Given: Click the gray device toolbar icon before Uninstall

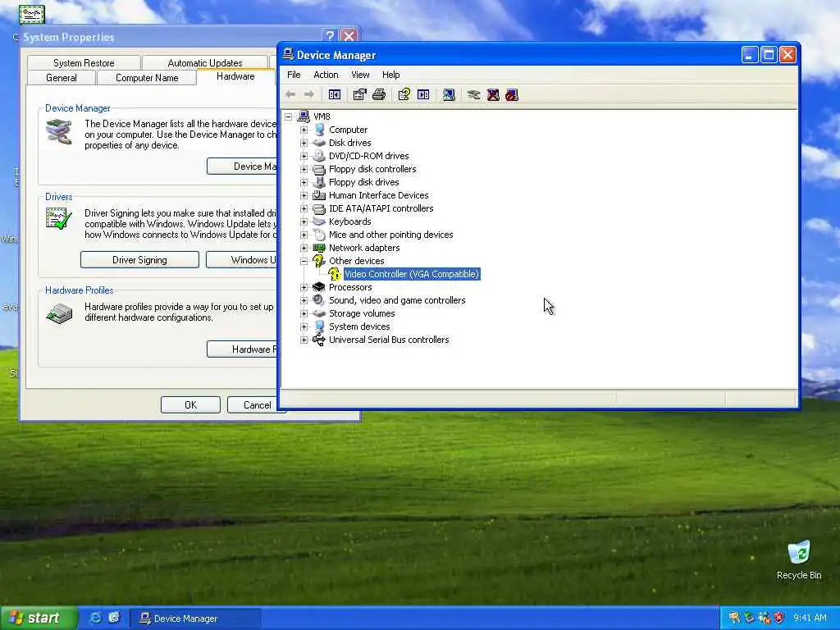Looking at the screenshot, I should coord(473,95).
